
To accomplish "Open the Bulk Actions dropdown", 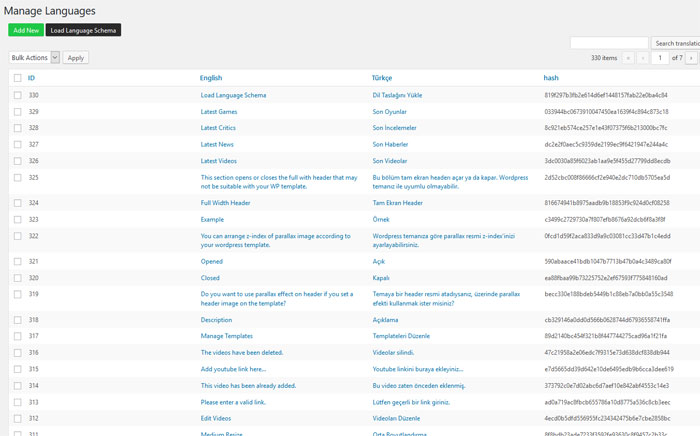I will 34,58.
